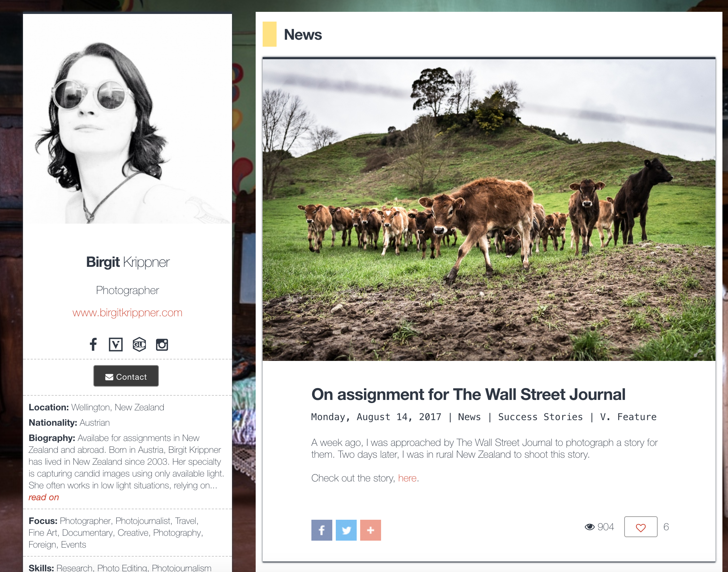Open more sharing options plus icon
The width and height of the screenshot is (728, 572).
(x=370, y=530)
